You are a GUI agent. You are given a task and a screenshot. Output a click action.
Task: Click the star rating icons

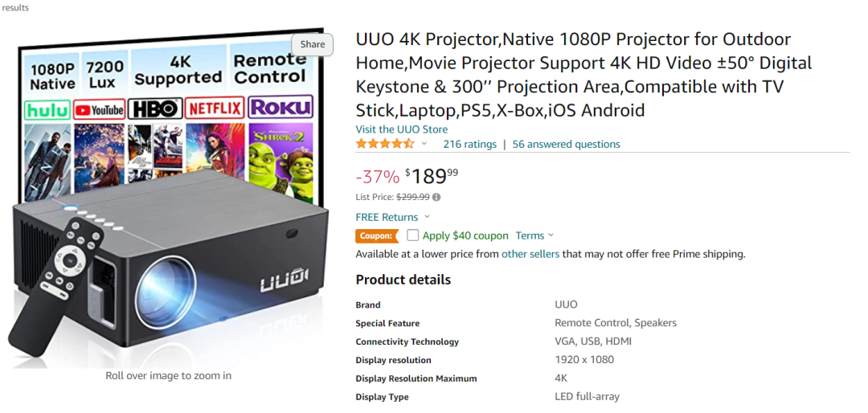coord(385,144)
